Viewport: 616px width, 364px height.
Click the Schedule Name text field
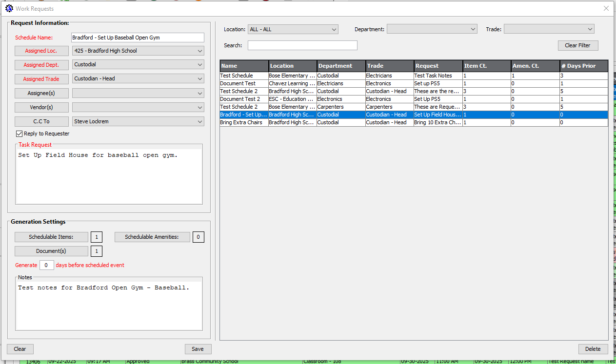(138, 38)
